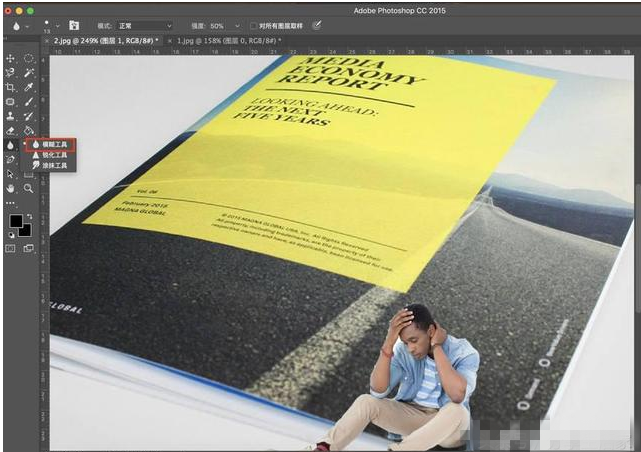Reset default foreground and background colors

(x=11, y=235)
